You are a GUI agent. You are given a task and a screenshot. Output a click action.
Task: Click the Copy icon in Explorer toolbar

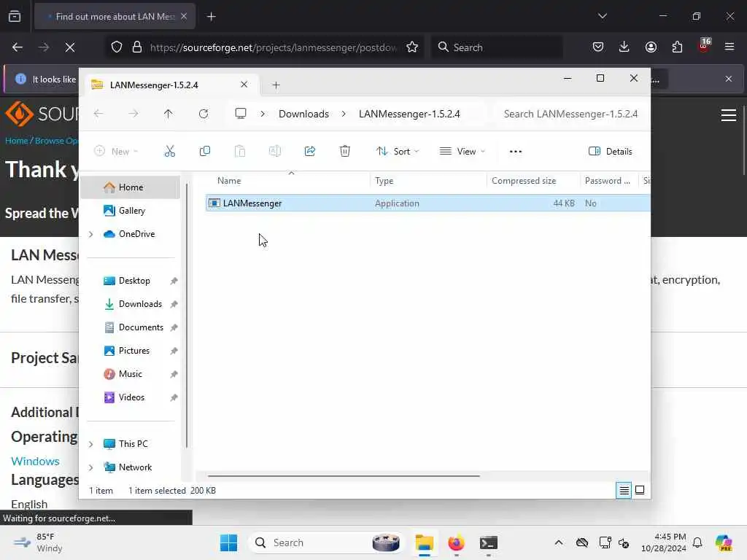(x=205, y=152)
